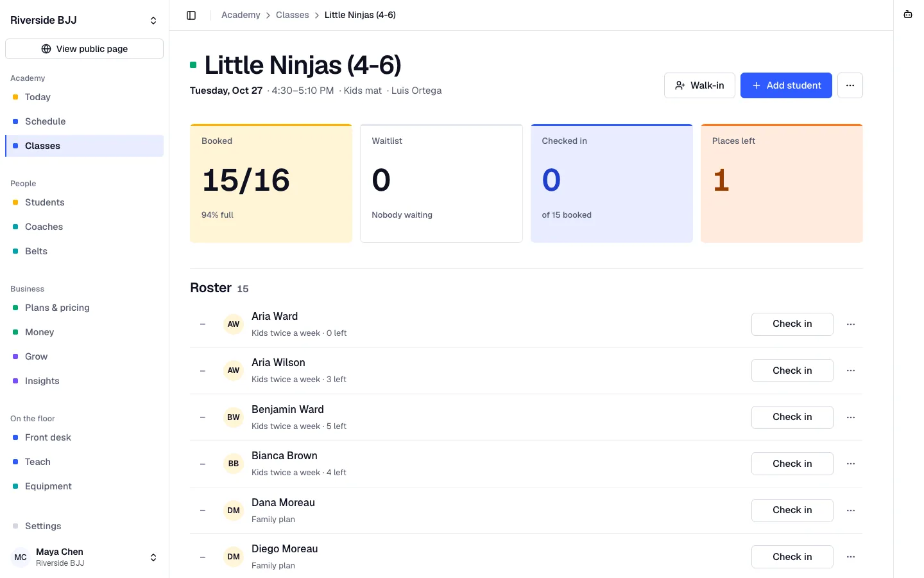Click Aria Ward's AW avatar
The image size is (924, 578).
pos(234,324)
